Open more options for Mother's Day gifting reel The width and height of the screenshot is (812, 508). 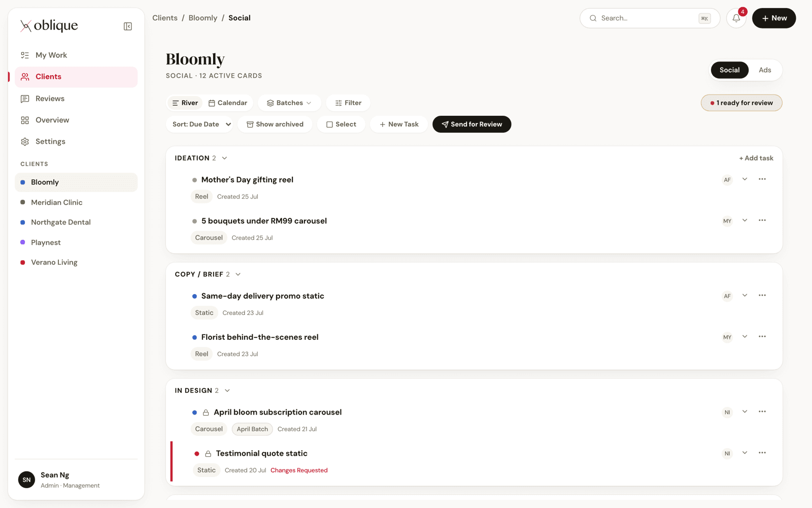762,179
